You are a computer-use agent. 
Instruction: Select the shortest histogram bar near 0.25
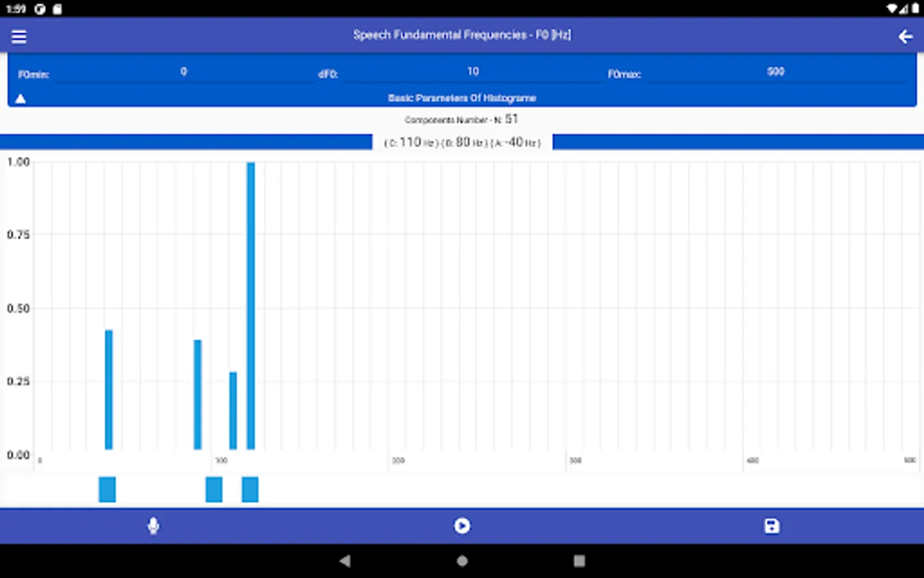tap(233, 410)
